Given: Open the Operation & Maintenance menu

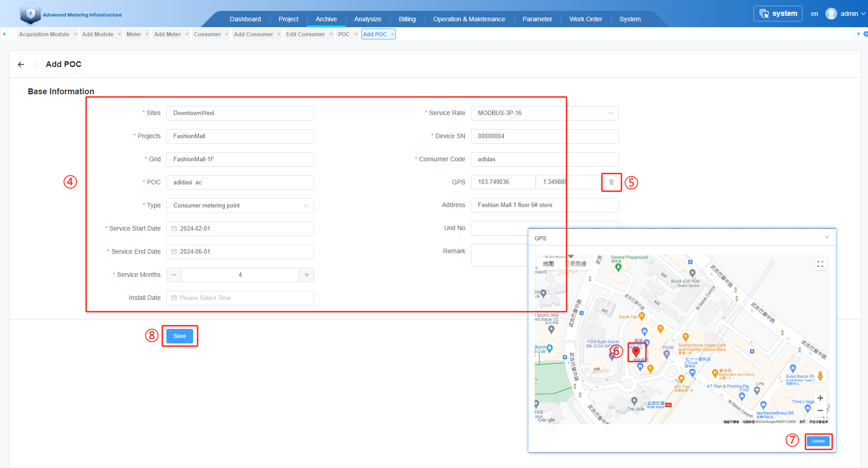Looking at the screenshot, I should [469, 19].
